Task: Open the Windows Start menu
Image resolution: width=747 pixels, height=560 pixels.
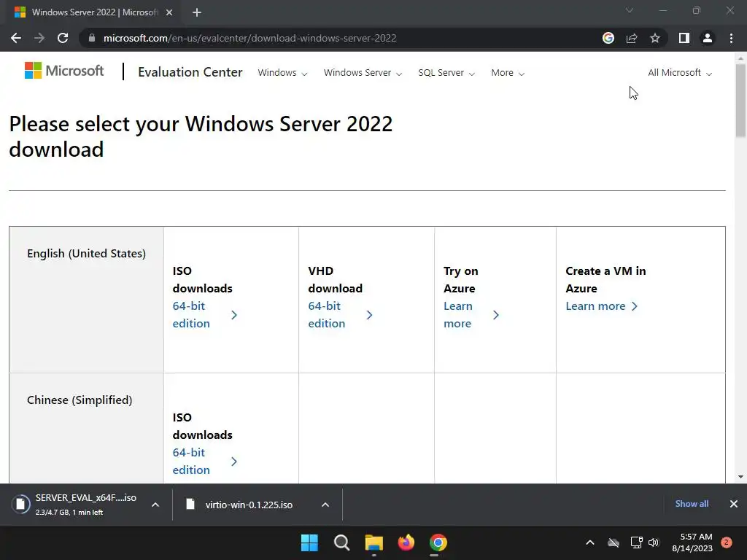Action: 309,542
